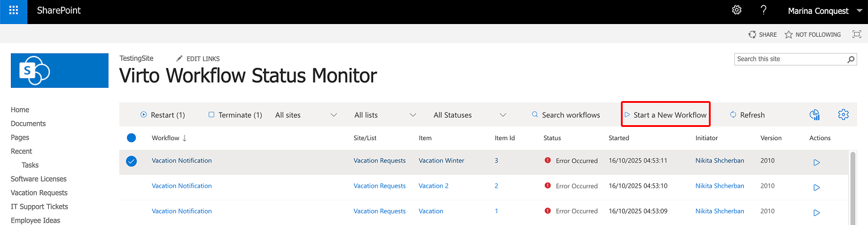Screen dimensions: 868x225
Task: Click error icon in item 1 row
Action: [547, 211]
